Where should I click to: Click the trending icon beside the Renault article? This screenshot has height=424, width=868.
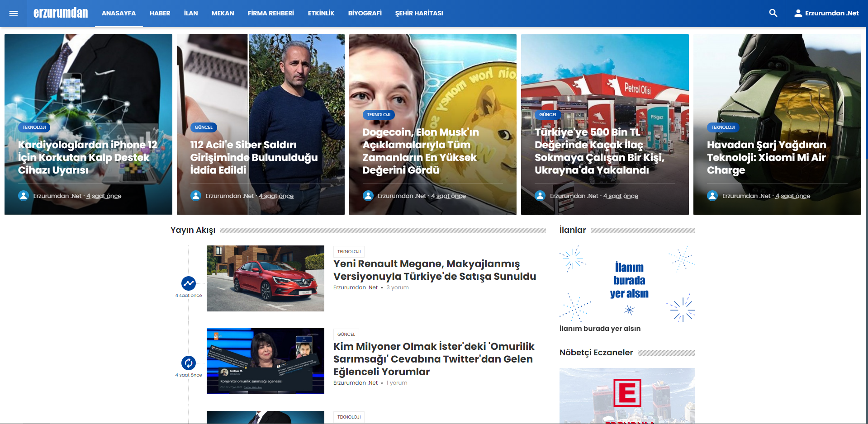[x=189, y=283]
